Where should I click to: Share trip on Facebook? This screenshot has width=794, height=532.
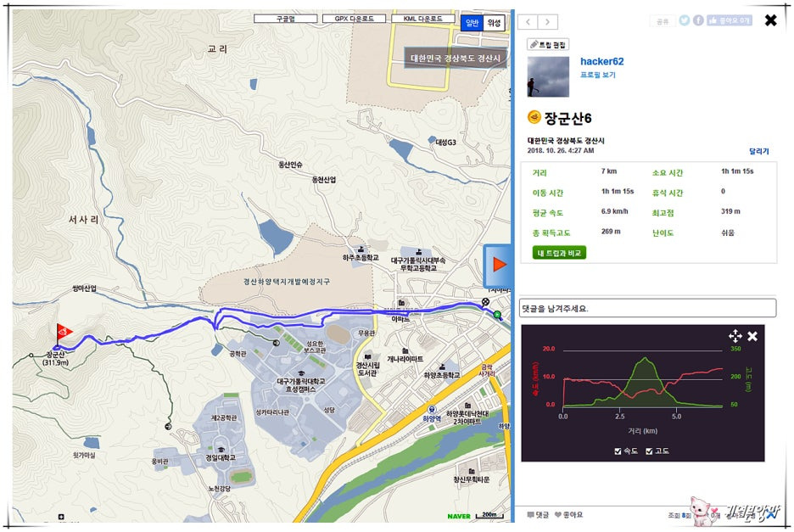(x=698, y=20)
